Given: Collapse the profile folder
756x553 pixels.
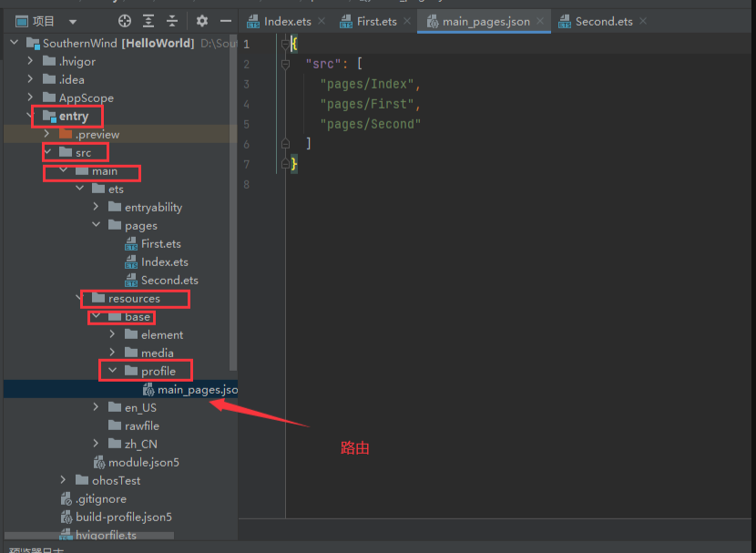Looking at the screenshot, I should pos(112,370).
